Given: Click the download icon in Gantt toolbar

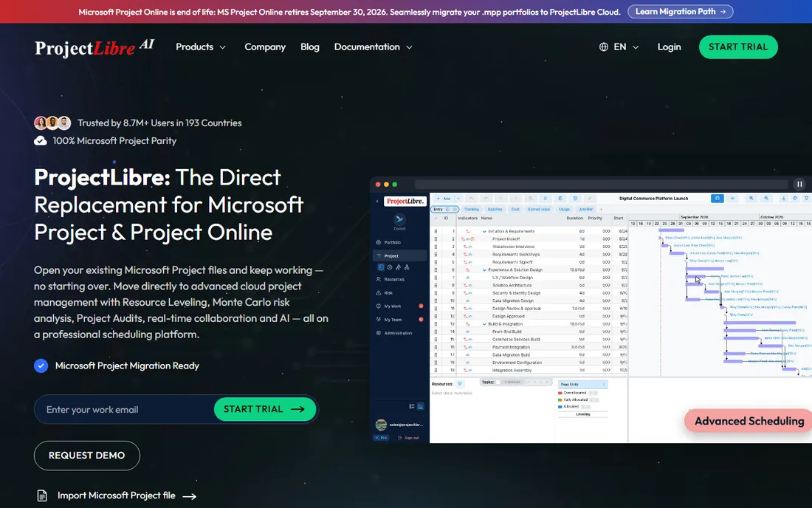Looking at the screenshot, I should (783, 199).
